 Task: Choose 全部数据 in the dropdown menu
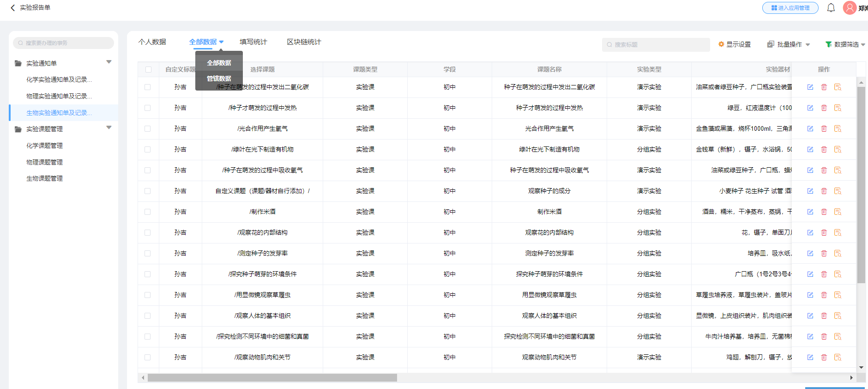[219, 63]
